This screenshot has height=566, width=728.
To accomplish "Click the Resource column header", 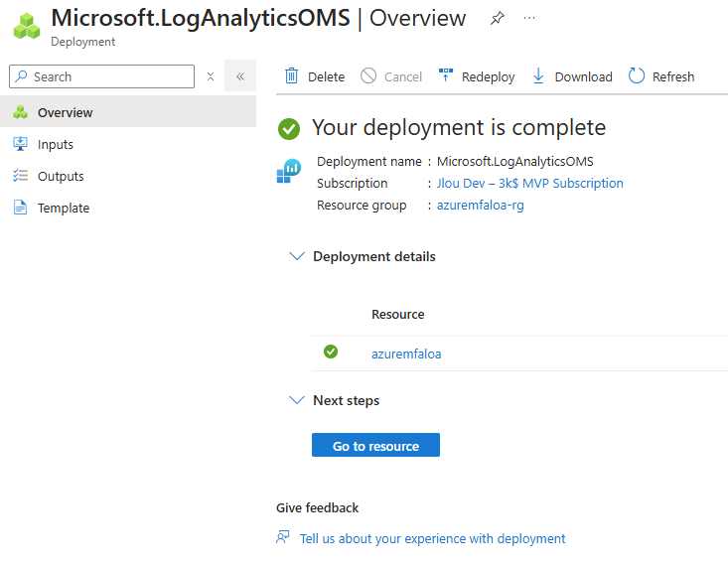I will click(x=398, y=315).
